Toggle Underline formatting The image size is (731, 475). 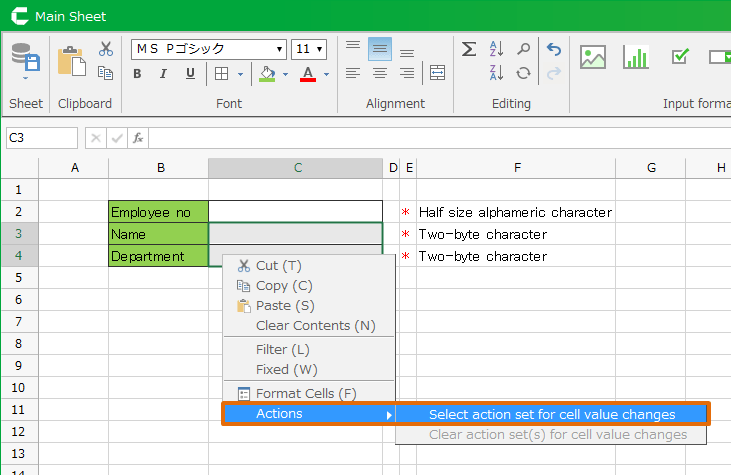point(190,74)
